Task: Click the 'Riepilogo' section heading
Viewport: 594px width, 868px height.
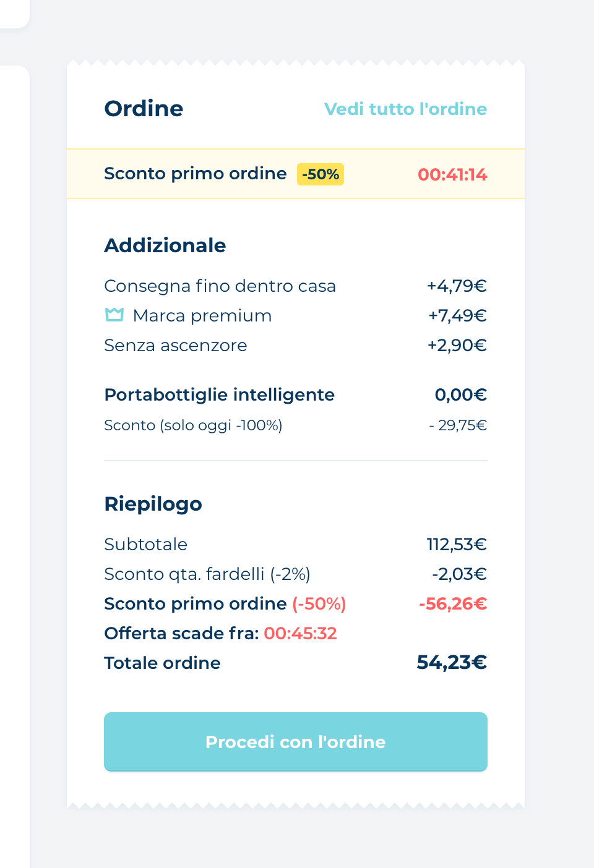Action: (x=153, y=504)
